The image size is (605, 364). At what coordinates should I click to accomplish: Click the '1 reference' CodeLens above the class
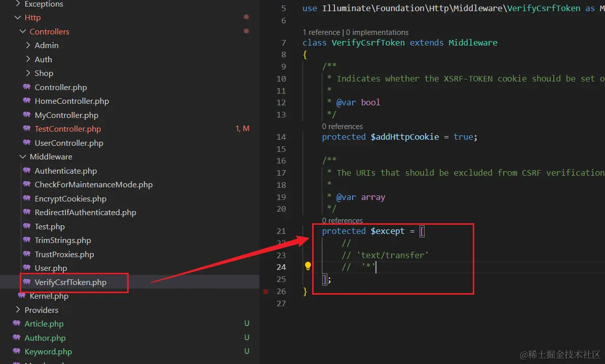pos(321,32)
